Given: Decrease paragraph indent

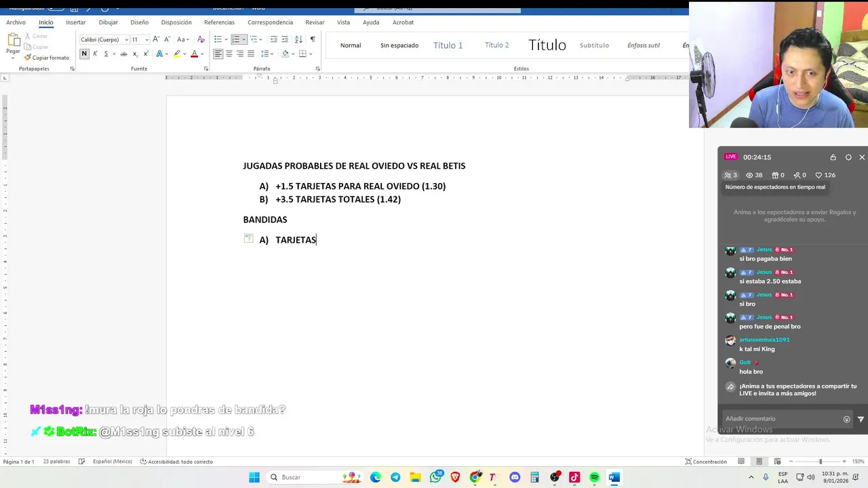Looking at the screenshot, I should coord(273,39).
